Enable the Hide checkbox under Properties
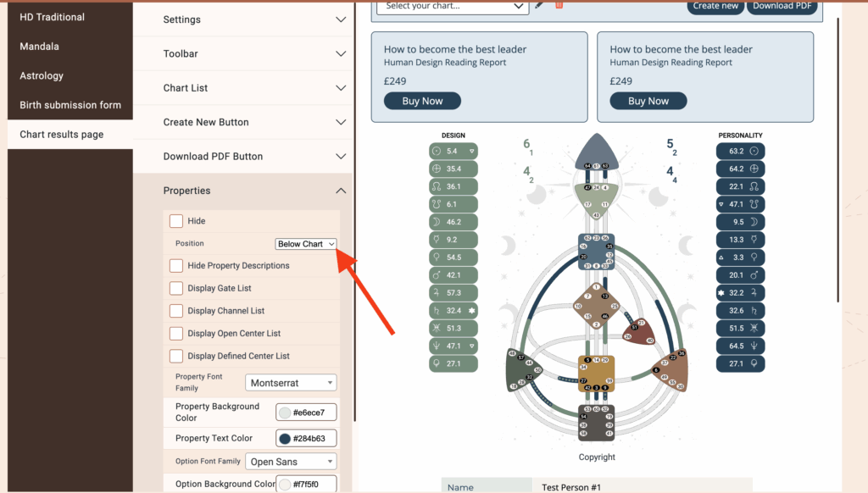The image size is (868, 493). tap(176, 221)
